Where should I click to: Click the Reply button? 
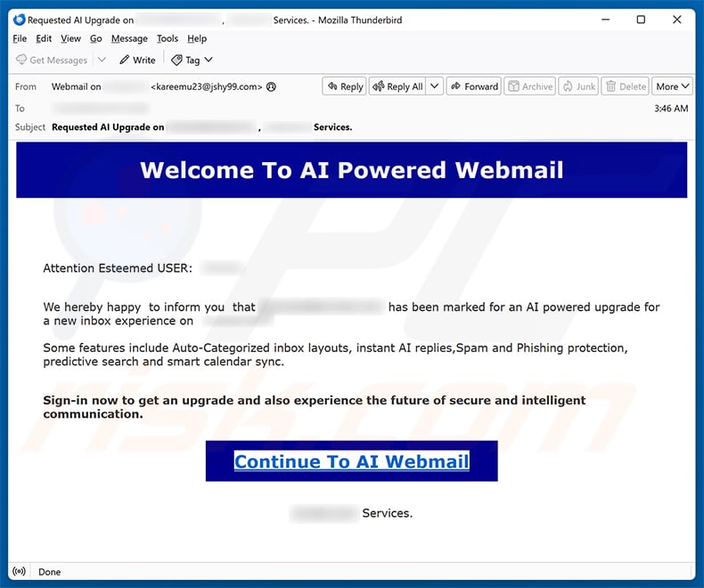pyautogui.click(x=344, y=86)
